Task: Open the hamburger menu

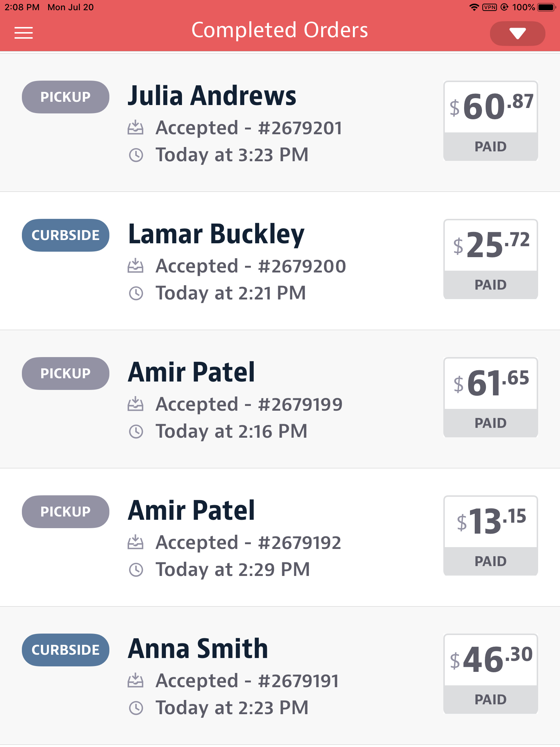Action: click(x=24, y=33)
